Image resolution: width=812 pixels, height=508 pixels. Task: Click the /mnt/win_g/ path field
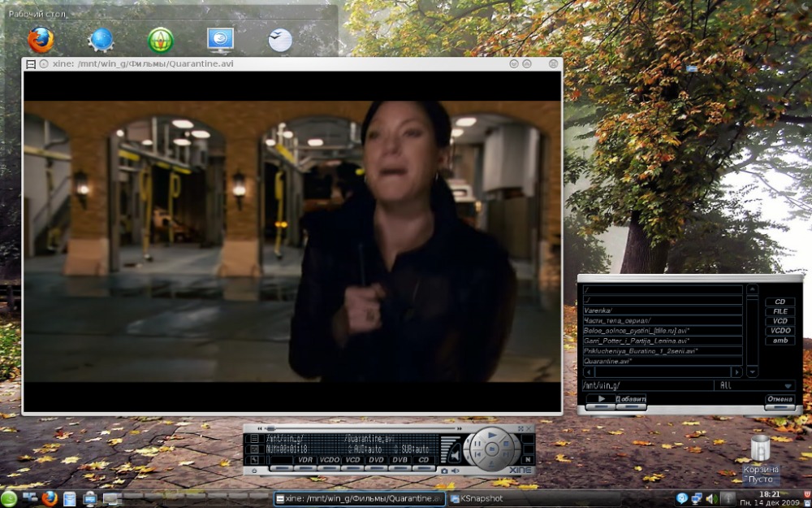pyautogui.click(x=648, y=385)
